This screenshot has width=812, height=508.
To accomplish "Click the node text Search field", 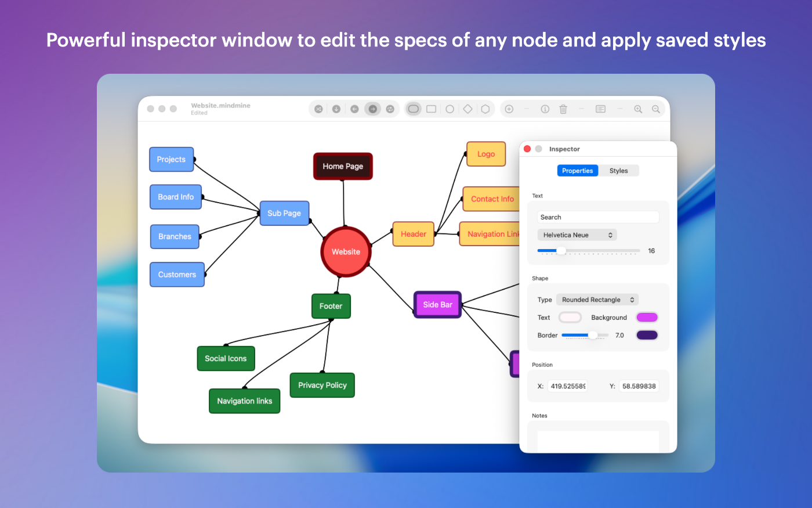I will tap(597, 217).
